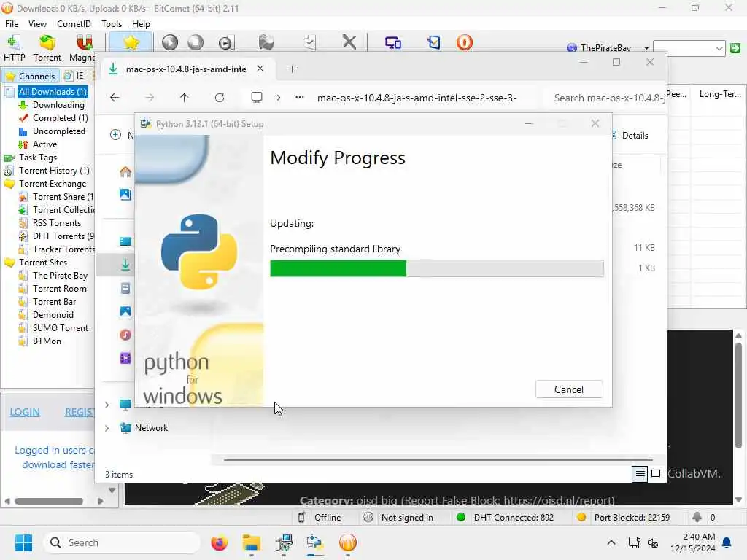The width and height of the screenshot is (747, 560).
Task: Open the File menu
Action: pos(12,24)
